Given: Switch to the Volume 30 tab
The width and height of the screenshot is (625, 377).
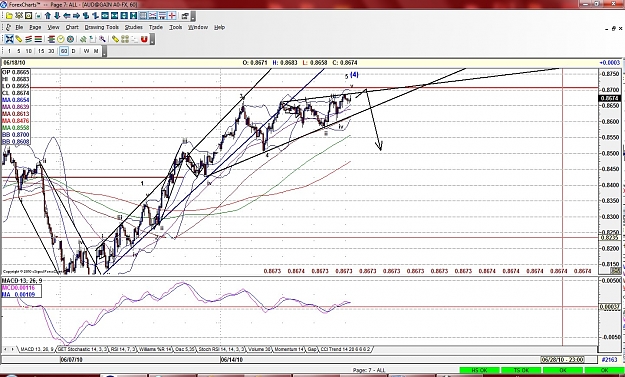Looking at the screenshot, I should 259,349.
